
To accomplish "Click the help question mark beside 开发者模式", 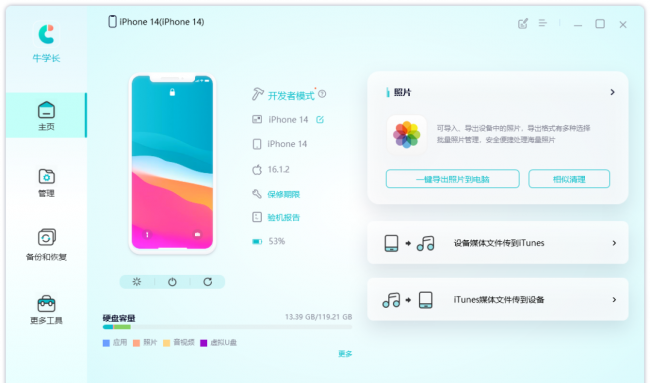I will point(322,95).
